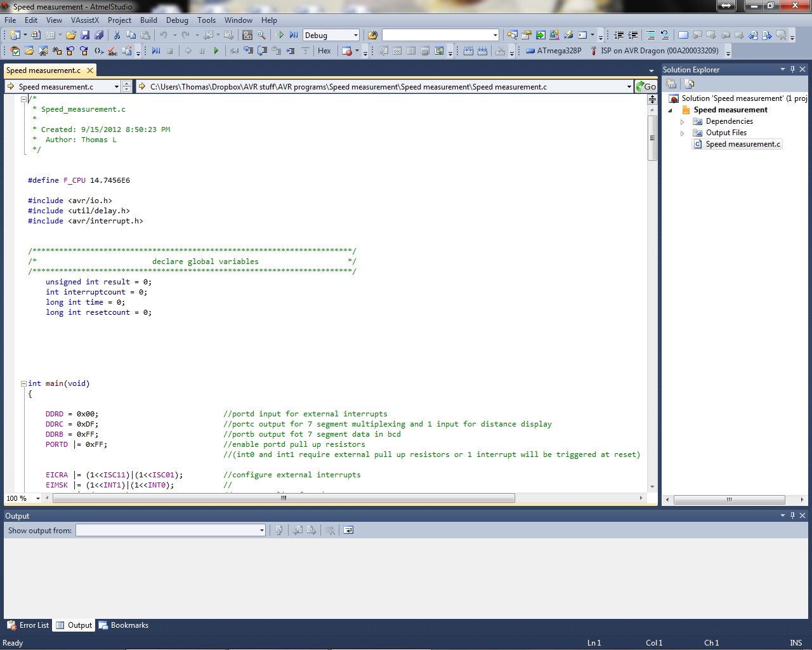The width and height of the screenshot is (812, 650).
Task: Close the Output panel
Action: click(x=802, y=515)
